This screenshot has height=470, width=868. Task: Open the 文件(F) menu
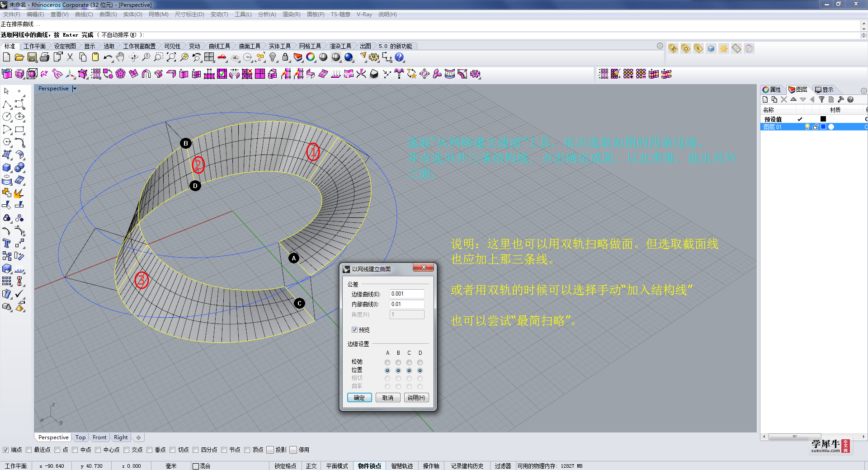click(x=12, y=14)
